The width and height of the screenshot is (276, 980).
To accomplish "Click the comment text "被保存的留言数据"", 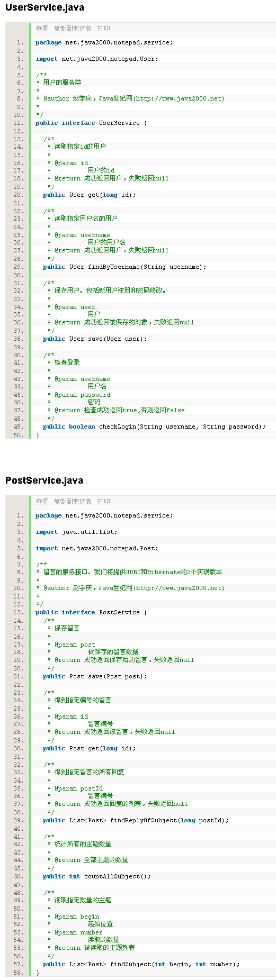I will (113, 652).
